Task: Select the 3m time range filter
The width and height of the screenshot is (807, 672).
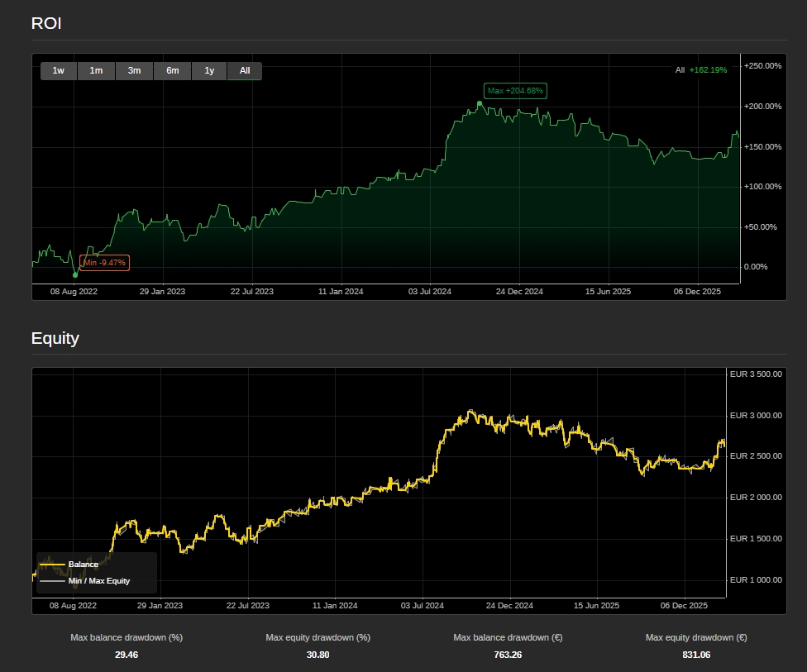Action: pos(134,71)
